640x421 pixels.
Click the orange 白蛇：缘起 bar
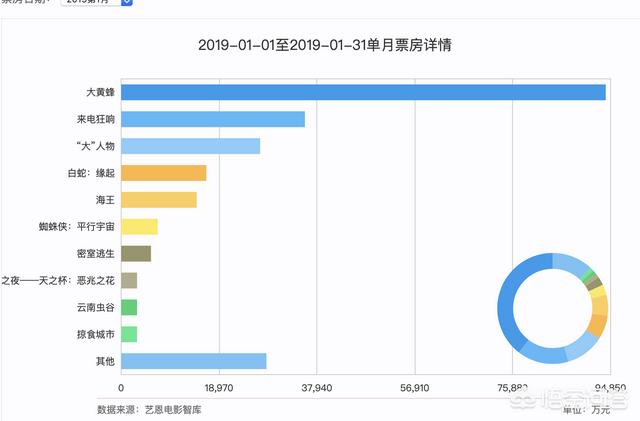(164, 173)
